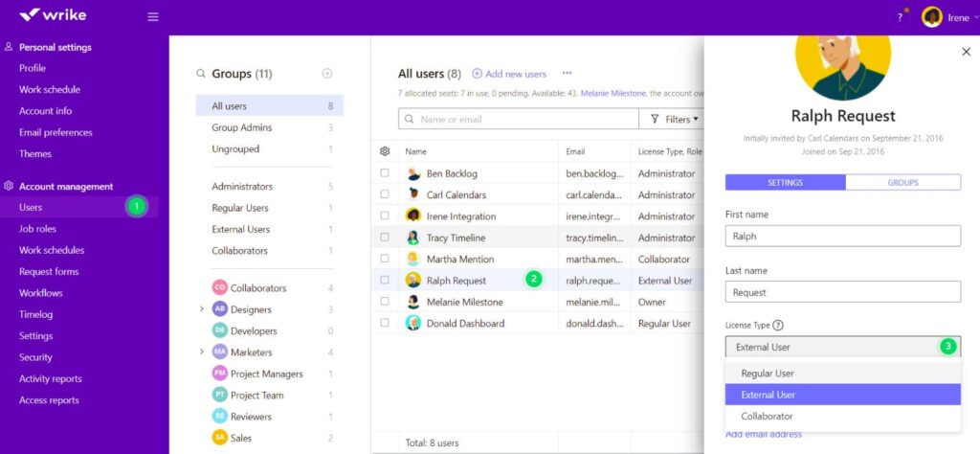This screenshot has height=454, width=980.
Task: Open Activity reports in sidebar
Action: point(50,379)
